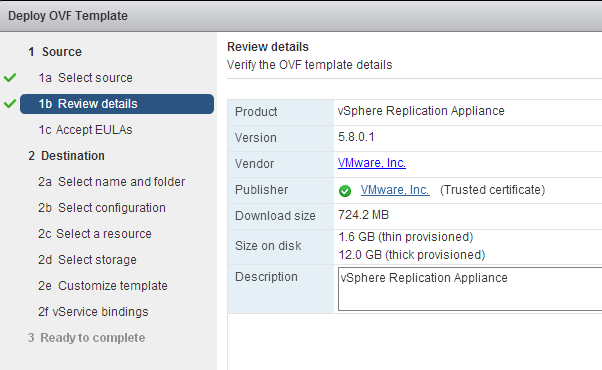Open the 2a Select name and folder step
602x370 pixels.
(x=111, y=182)
